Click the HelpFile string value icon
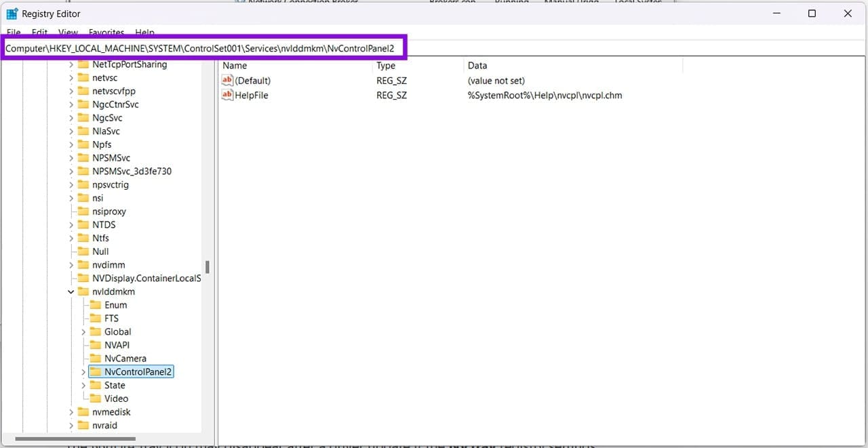Viewport: 868px width, 448px height. 228,96
